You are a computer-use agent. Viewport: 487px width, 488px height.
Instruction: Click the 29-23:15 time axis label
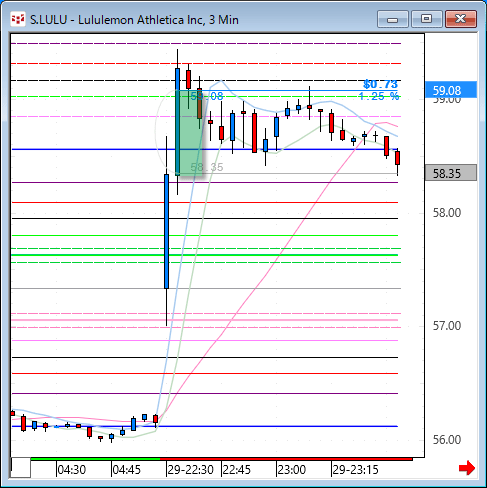tap(356, 470)
